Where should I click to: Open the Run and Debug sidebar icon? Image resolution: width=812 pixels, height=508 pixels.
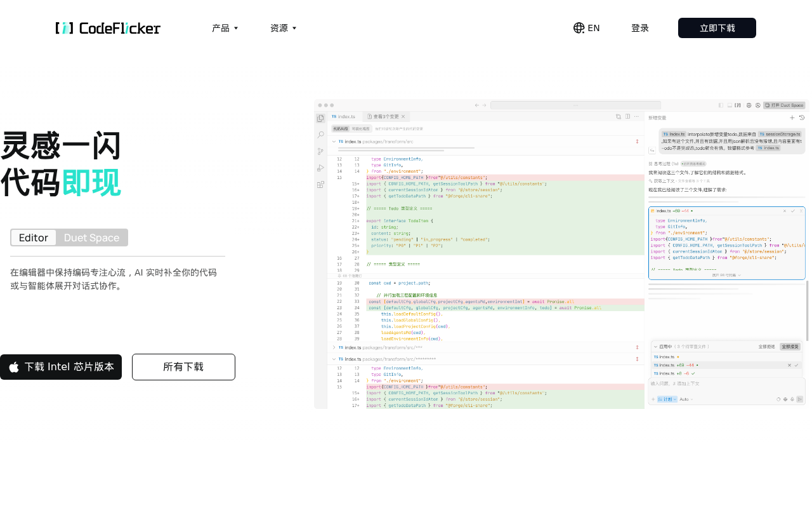(320, 168)
